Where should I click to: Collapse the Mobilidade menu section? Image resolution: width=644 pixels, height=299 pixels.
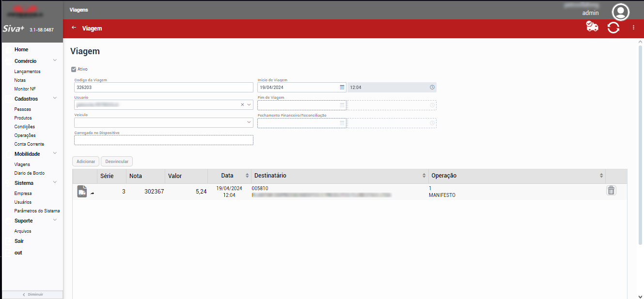(55, 153)
